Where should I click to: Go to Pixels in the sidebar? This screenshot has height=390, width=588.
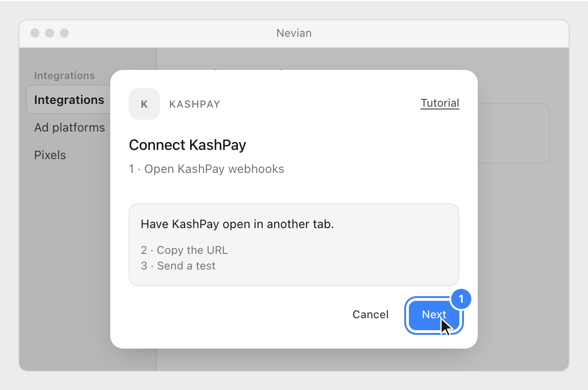50,155
